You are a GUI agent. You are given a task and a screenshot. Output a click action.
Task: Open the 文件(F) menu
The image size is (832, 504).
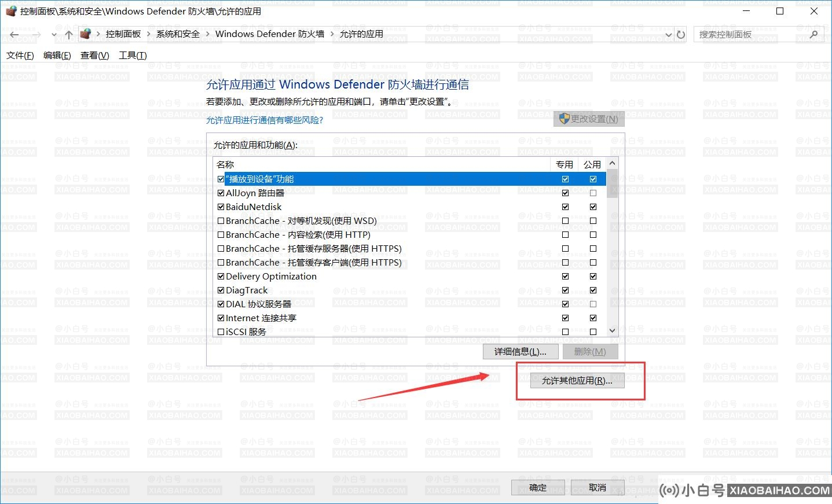20,56
